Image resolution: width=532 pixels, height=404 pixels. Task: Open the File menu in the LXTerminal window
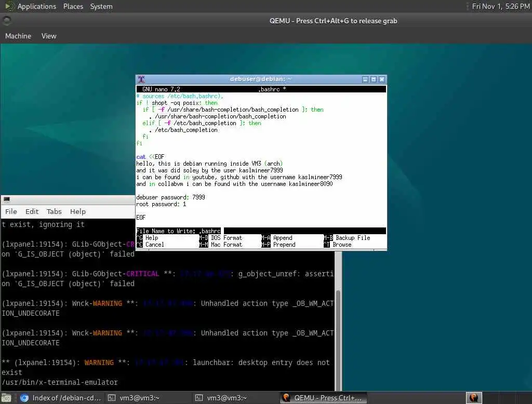coord(11,211)
